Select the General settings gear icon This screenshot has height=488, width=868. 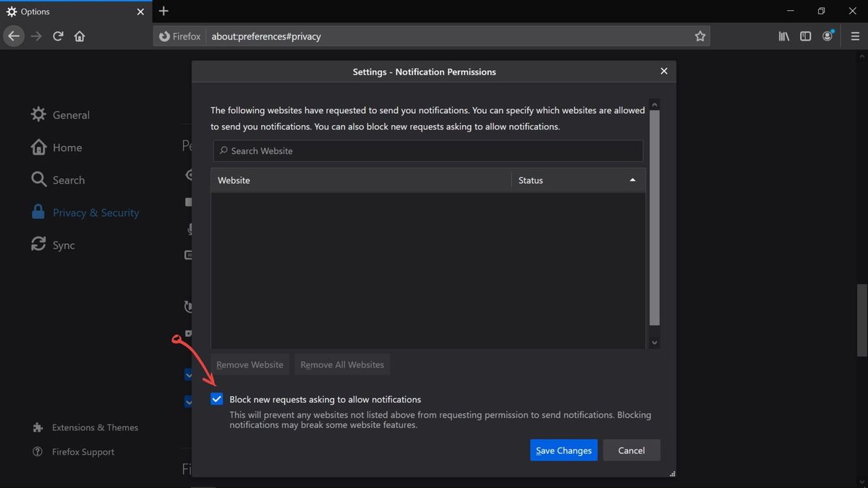tap(38, 114)
